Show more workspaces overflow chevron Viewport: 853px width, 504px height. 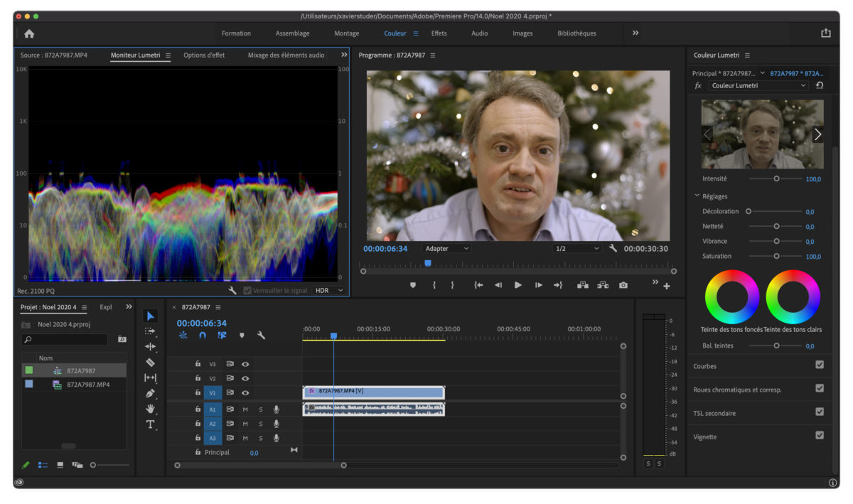[635, 33]
